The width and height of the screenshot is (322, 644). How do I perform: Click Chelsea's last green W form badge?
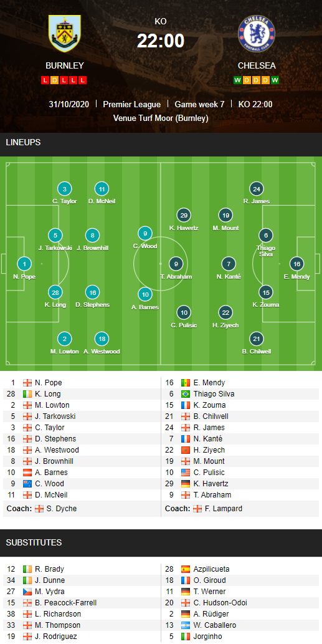point(275,80)
